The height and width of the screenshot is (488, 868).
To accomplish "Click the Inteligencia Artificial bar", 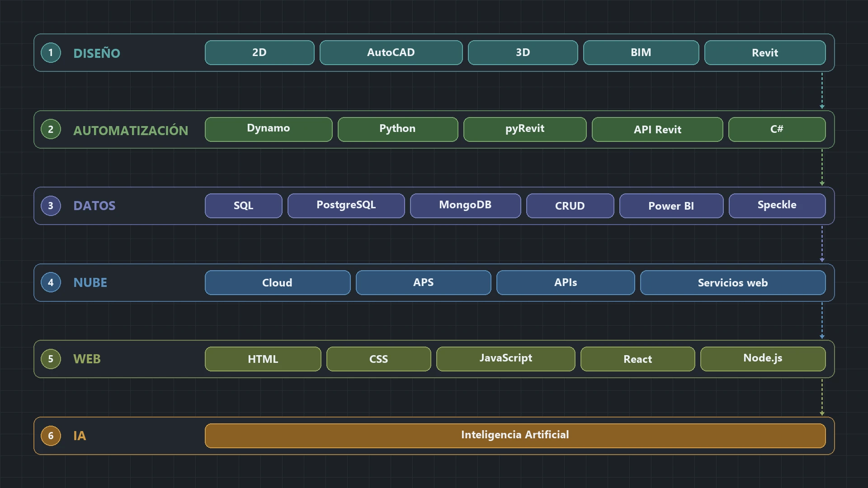I will [515, 436].
